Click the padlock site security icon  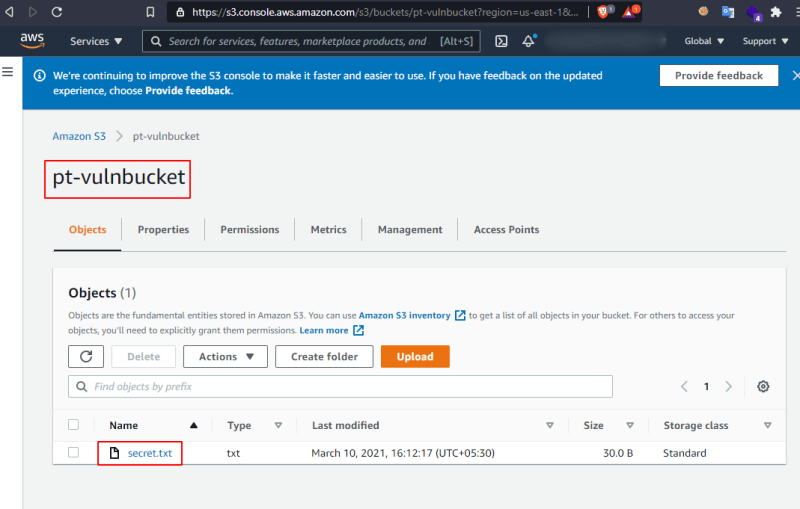point(180,12)
